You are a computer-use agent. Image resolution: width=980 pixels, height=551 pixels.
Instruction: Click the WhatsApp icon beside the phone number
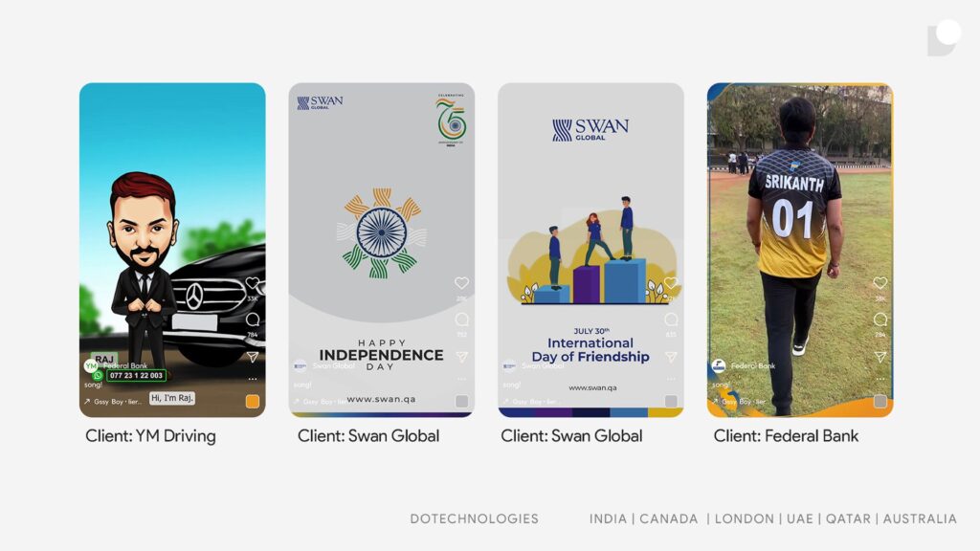tap(98, 376)
